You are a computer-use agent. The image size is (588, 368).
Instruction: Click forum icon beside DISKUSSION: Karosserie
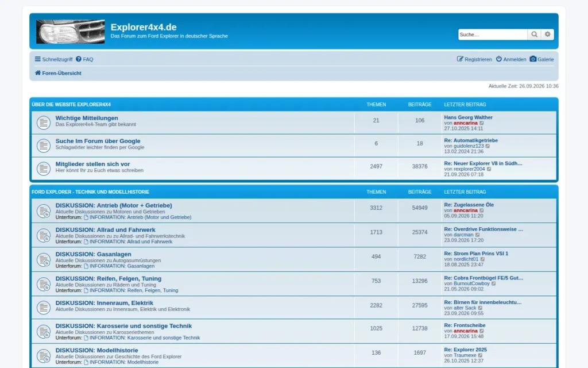(x=44, y=332)
